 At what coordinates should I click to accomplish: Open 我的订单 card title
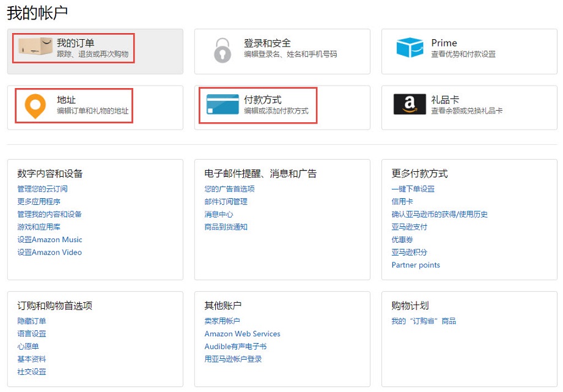75,43
